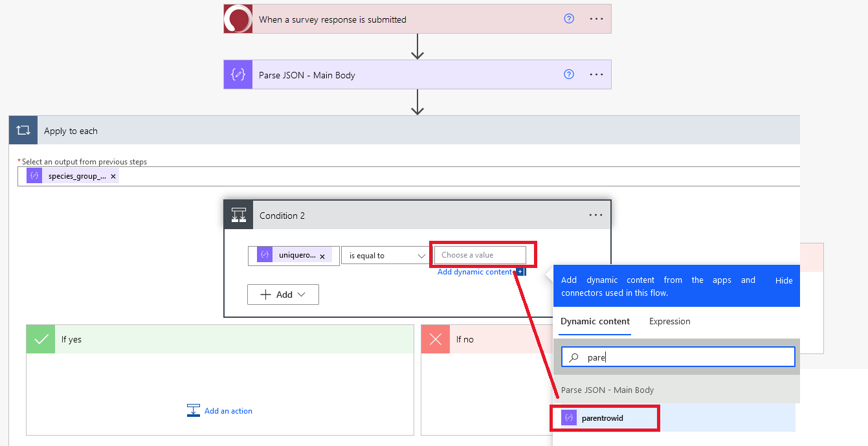Open help for the survey response trigger
The height and width of the screenshot is (446, 868).
tap(569, 19)
